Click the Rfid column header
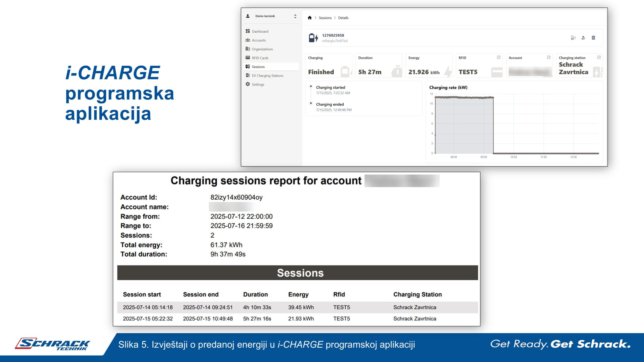Screen dimensions: 644x362 point(339,294)
